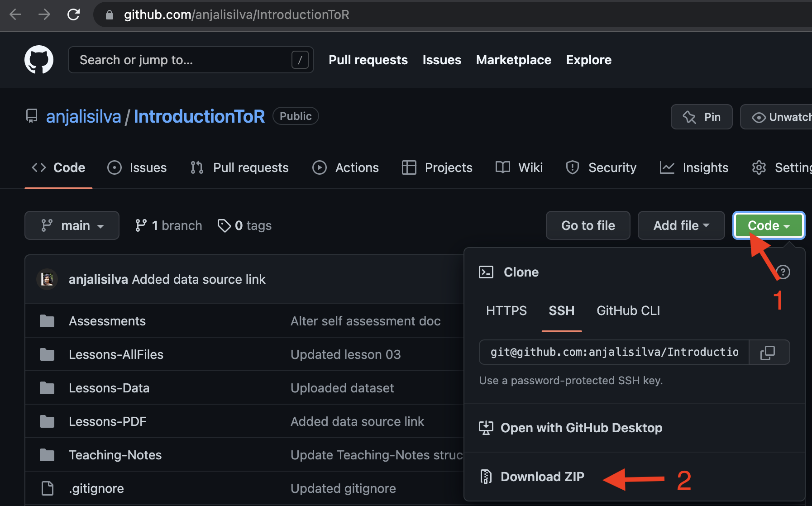Open the repository Settings tab
Viewport: 812px width, 506px height.
pos(782,167)
